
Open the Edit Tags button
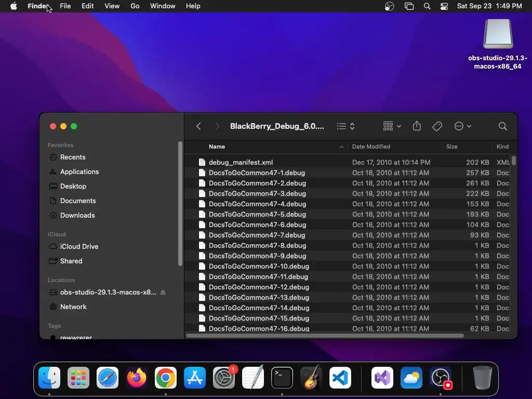coord(437,127)
